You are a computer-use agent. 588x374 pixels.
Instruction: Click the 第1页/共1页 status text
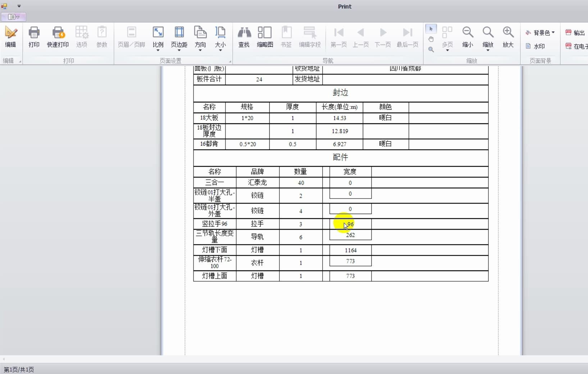(19, 369)
